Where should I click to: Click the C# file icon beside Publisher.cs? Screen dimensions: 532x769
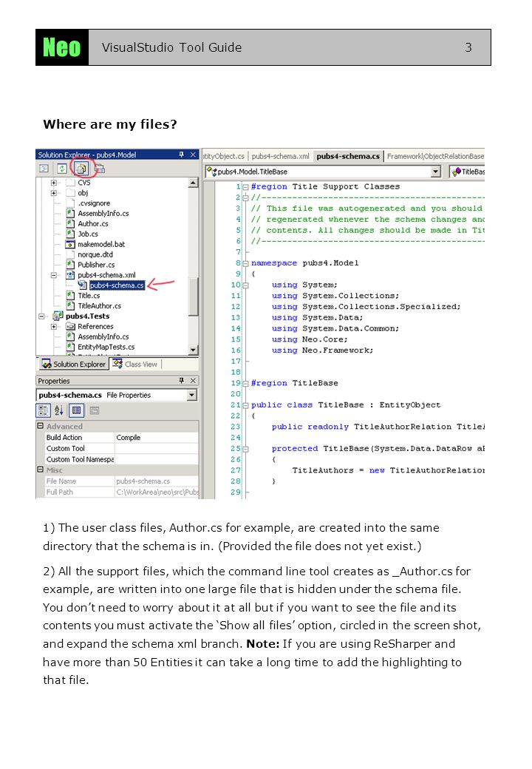tap(70, 265)
